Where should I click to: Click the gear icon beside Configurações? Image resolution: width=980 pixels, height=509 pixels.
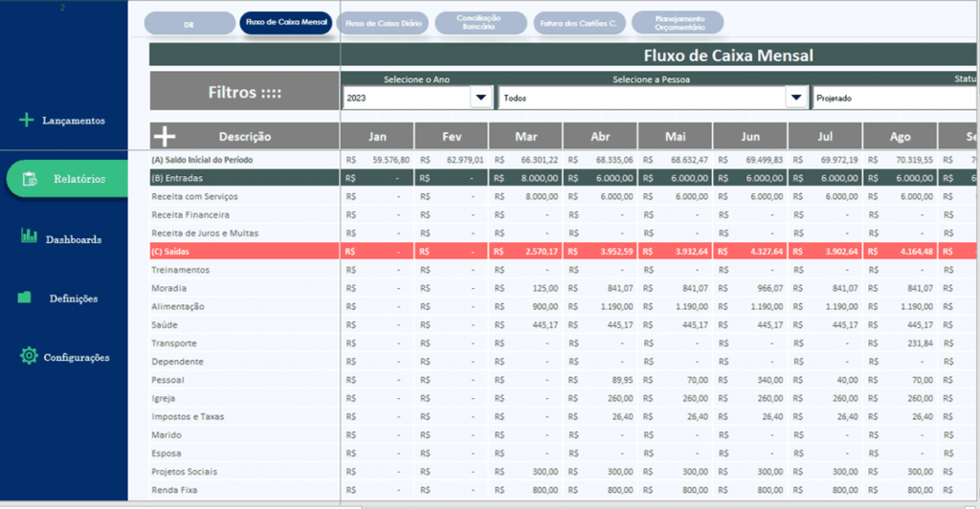click(x=29, y=356)
